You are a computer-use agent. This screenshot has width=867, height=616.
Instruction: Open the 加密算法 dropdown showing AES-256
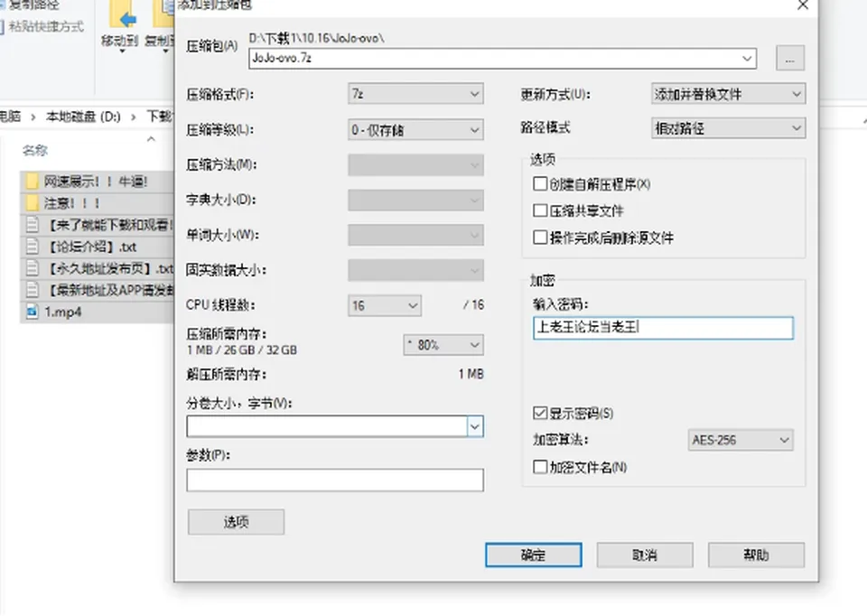click(x=741, y=440)
